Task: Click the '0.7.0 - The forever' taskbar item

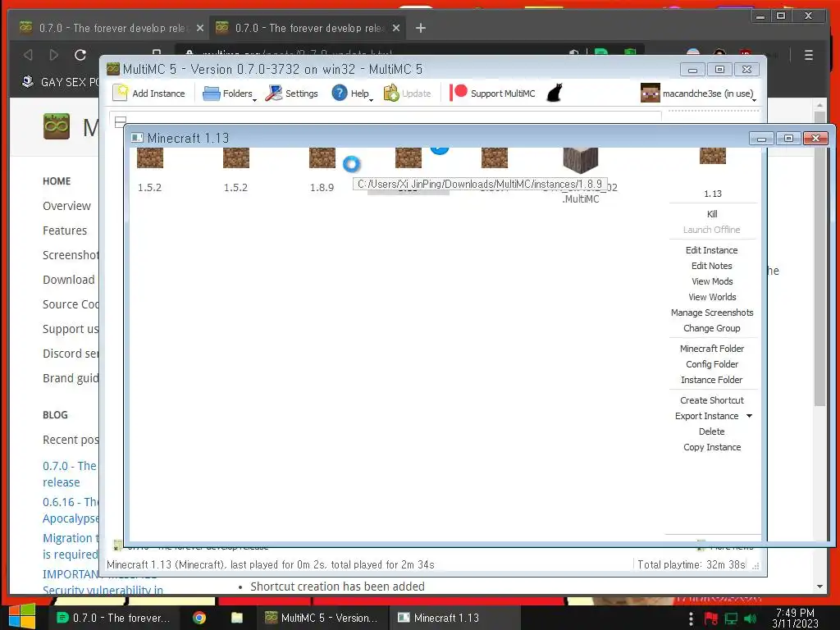Action: pyautogui.click(x=113, y=618)
